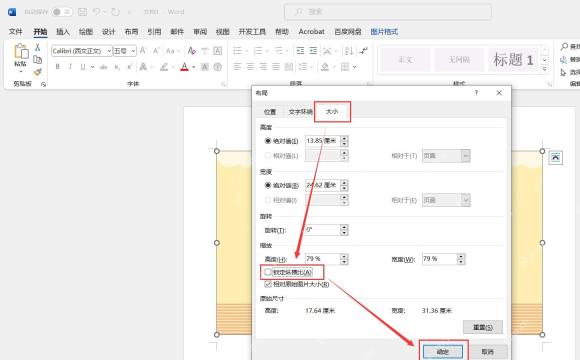Open the width Relative to (E) dropdown
Image resolution: width=580 pixels, height=360 pixels.
[466, 200]
